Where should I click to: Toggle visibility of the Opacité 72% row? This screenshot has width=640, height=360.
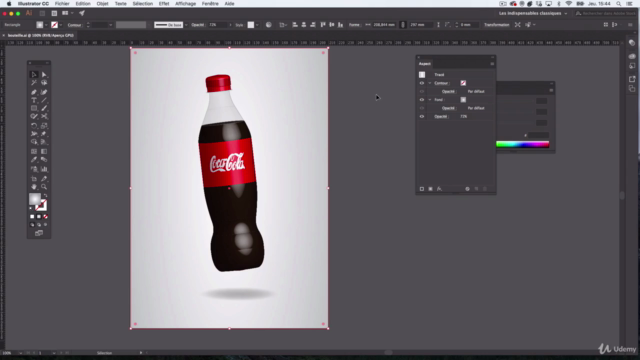422,116
